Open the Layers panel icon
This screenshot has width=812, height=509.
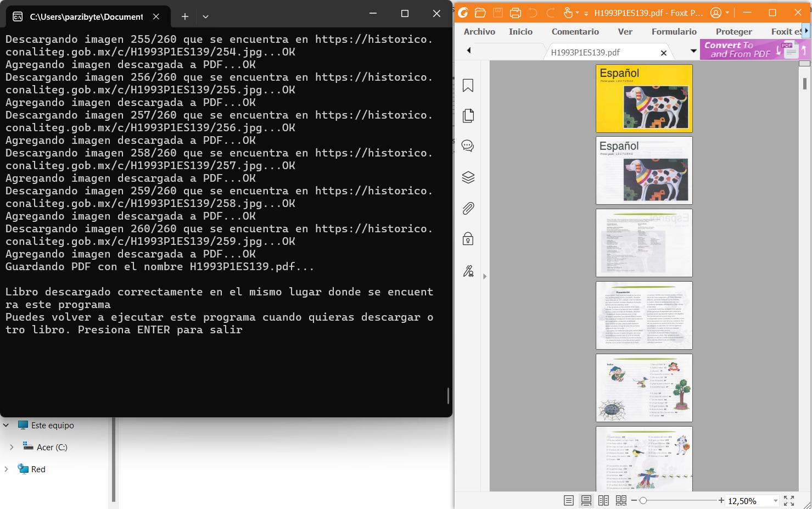point(468,177)
